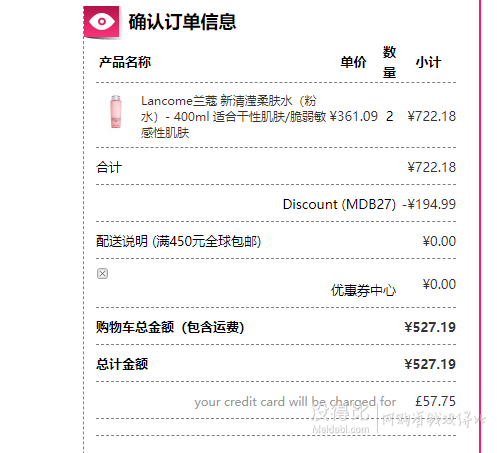Click the 数量 column header
Image resolution: width=497 pixels, height=453 pixels.
[389, 62]
